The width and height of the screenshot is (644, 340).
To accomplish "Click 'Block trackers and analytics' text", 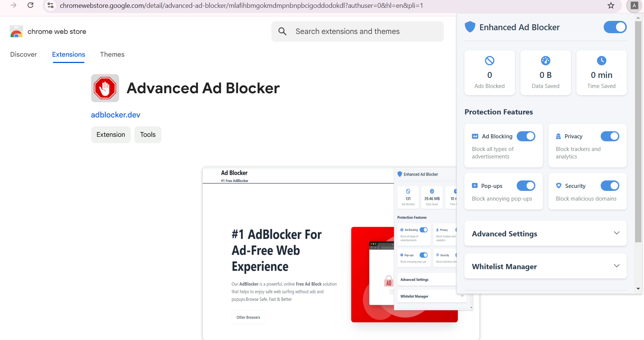I will [x=578, y=153].
